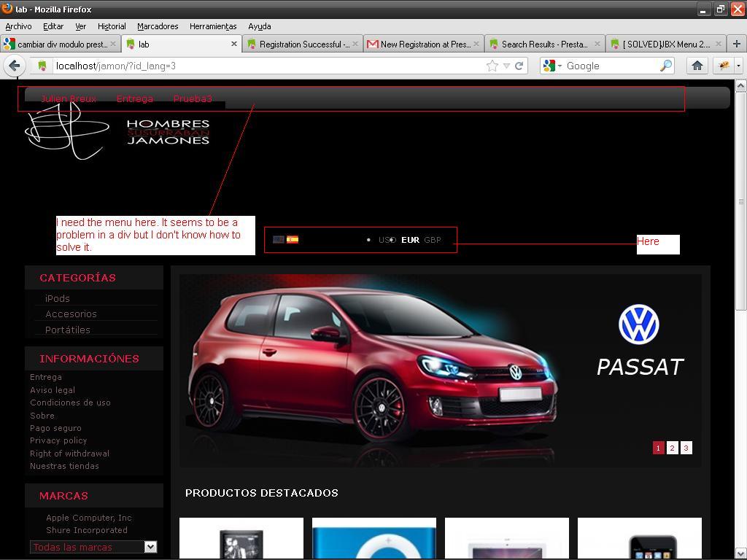Click the add-on icon beside Home button
Image resolution: width=747 pixels, height=560 pixels.
[x=724, y=66]
